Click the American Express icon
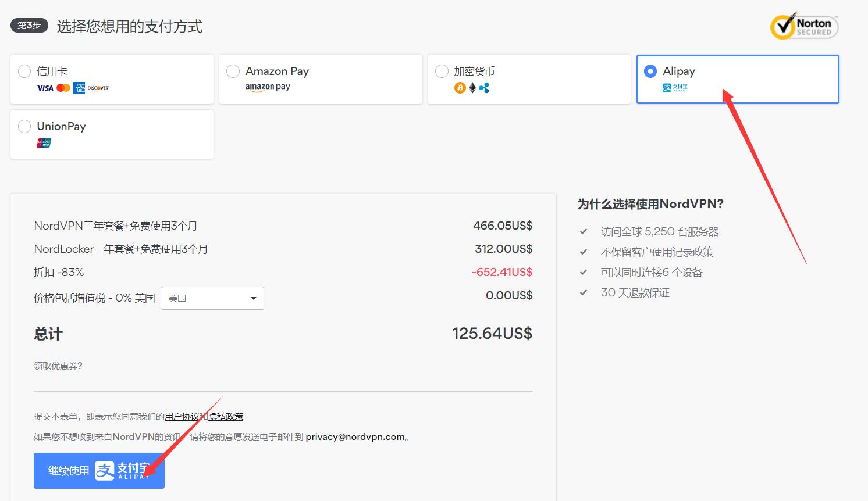868x501 pixels. [x=79, y=88]
